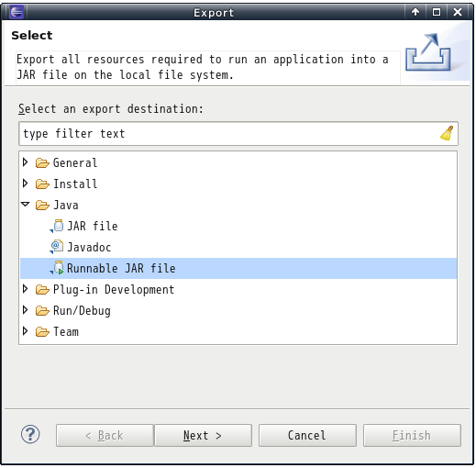
Task: Go to the Next > wizard page
Action: pyautogui.click(x=203, y=435)
